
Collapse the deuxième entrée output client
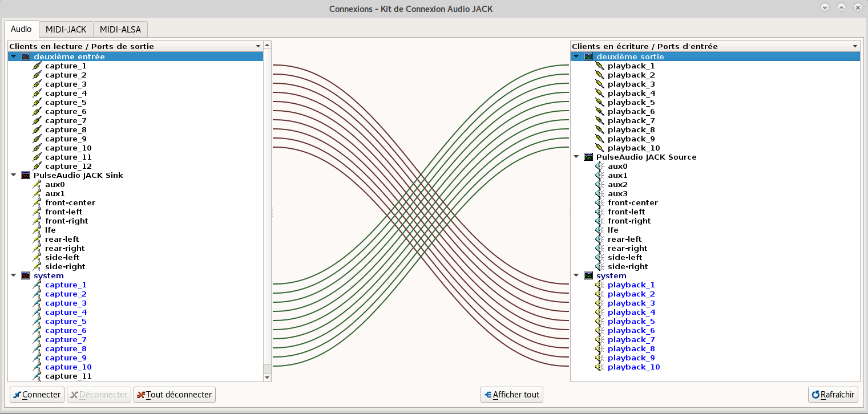tap(13, 56)
